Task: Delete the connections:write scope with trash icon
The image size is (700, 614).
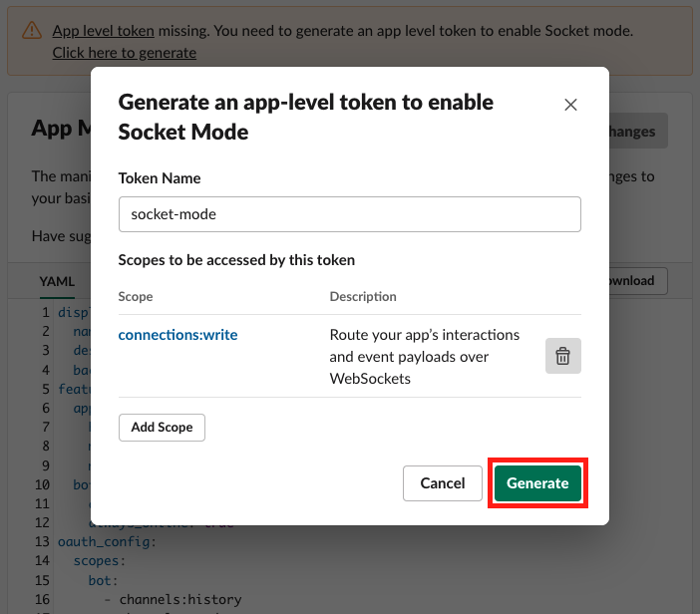Action: (562, 356)
